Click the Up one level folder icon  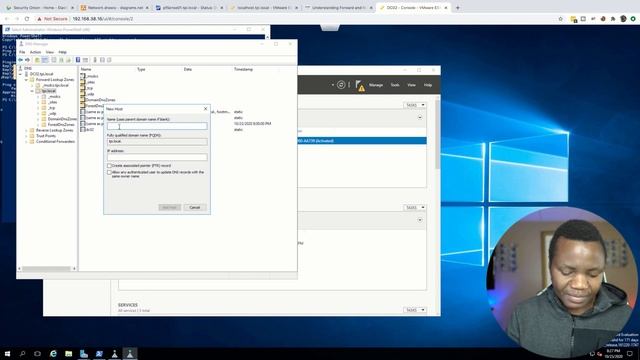point(37,60)
